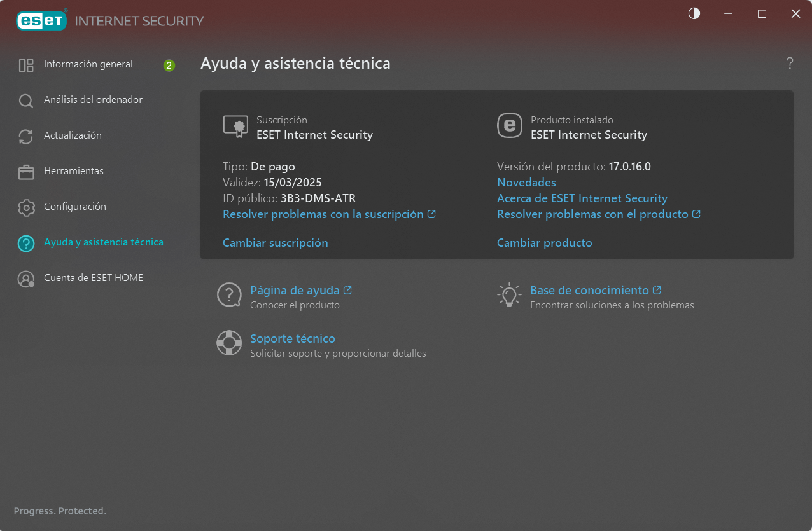Click the Configuración gear icon

[x=26, y=207]
